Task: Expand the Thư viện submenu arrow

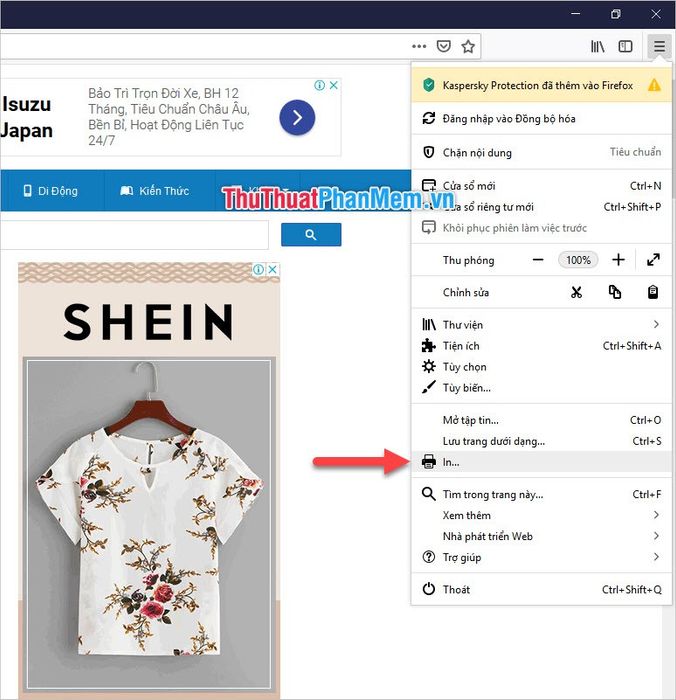Action: click(656, 324)
